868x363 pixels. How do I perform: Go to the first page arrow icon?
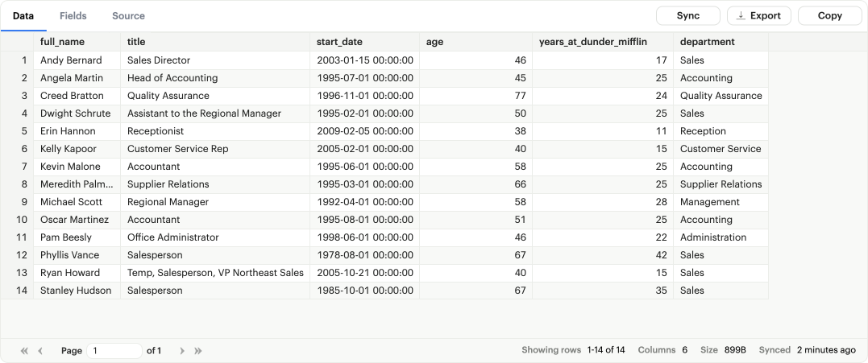tap(24, 351)
